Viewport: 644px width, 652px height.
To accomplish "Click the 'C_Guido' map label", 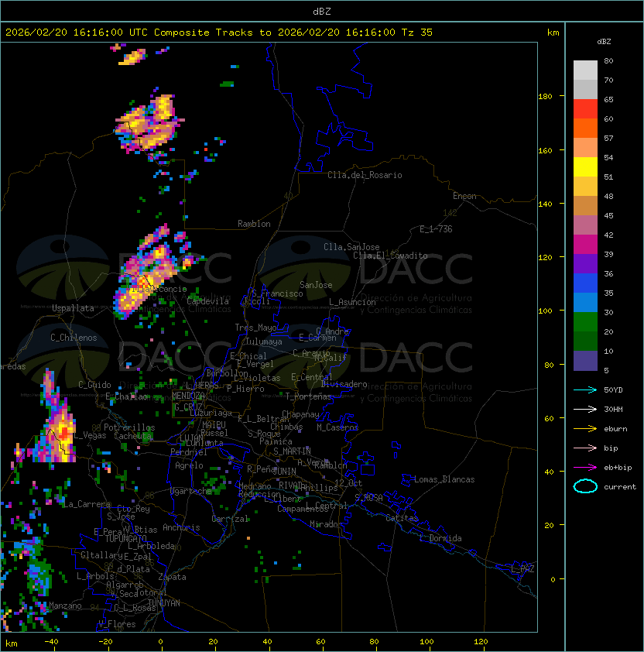I will coord(94,385).
